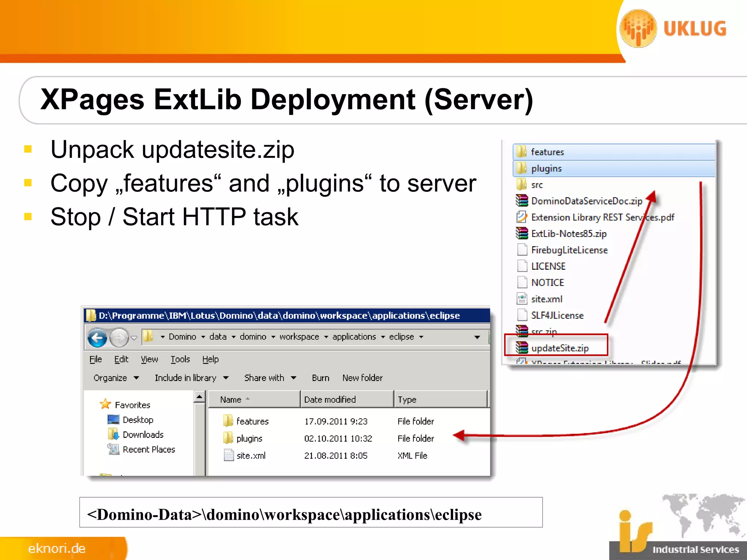
Task: Expand the arrow before Domino breadcrumb
Action: pyautogui.click(x=162, y=337)
